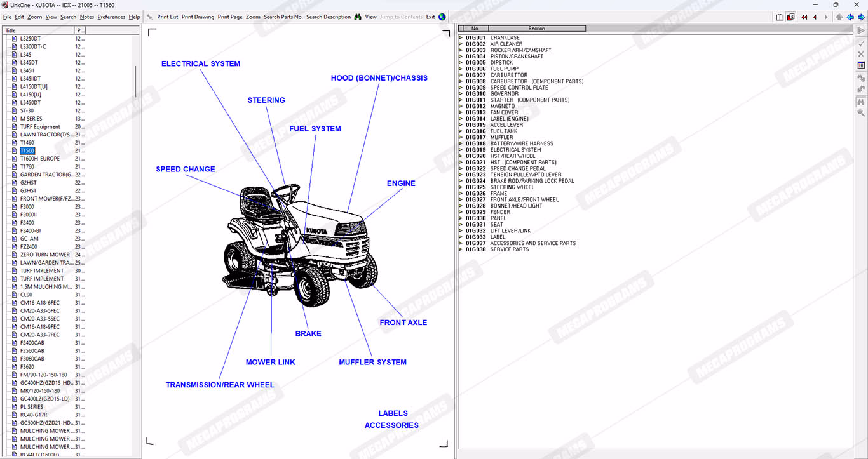Select T1600H-EUROPE in the model list
Image resolution: width=868 pixels, height=459 pixels.
tap(39, 159)
